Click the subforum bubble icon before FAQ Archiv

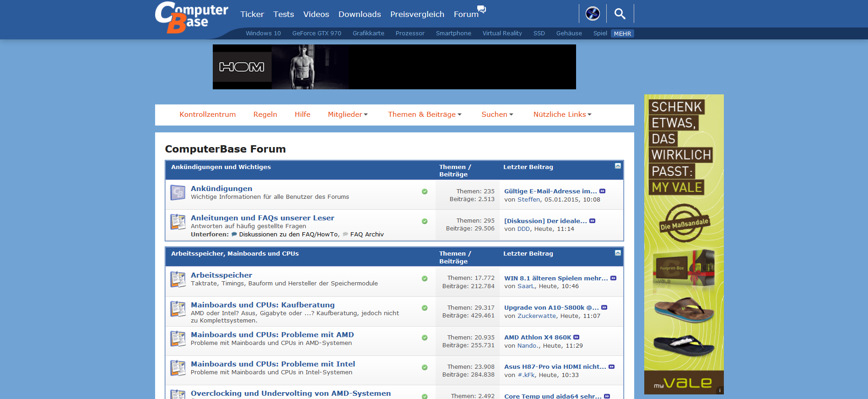tap(345, 234)
